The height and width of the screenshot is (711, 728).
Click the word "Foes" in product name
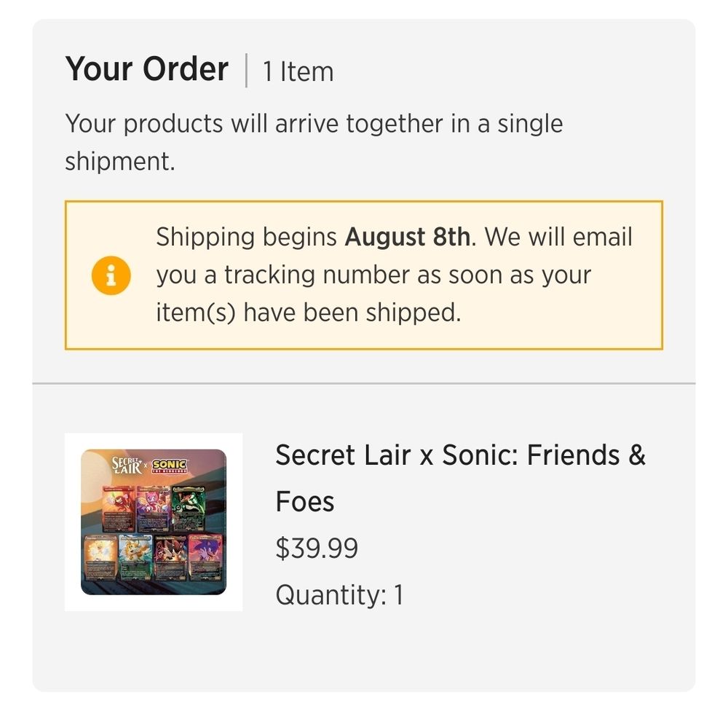(305, 502)
